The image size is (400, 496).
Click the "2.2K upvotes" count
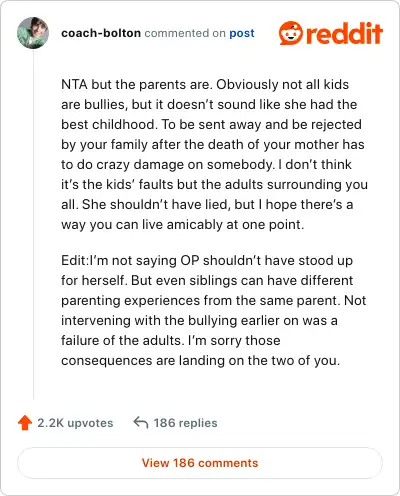(75, 423)
